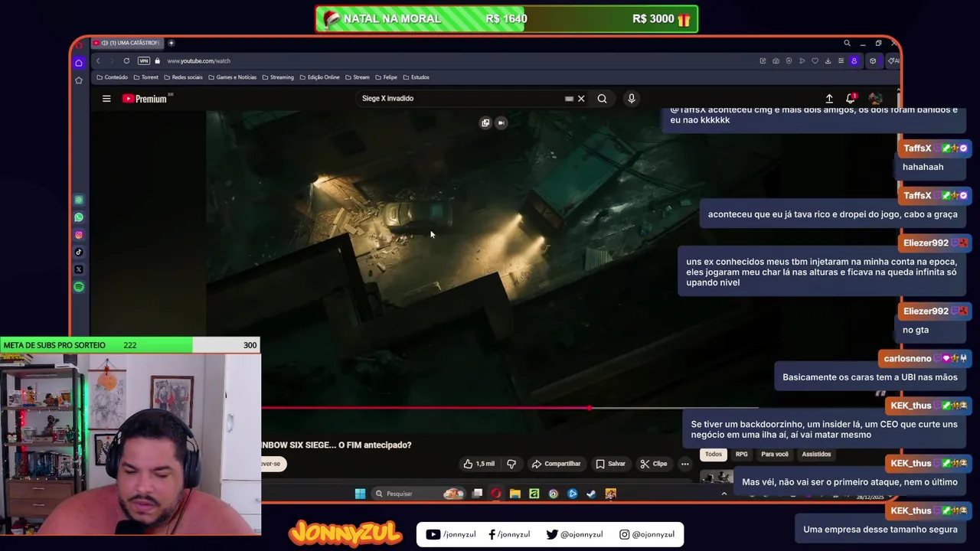Image resolution: width=980 pixels, height=551 pixels.
Task: Dislike the video
Action: pos(511,464)
